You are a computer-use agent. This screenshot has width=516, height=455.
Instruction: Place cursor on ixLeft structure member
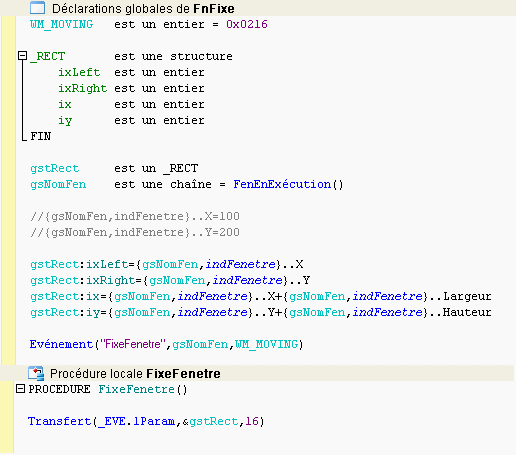coord(79,72)
